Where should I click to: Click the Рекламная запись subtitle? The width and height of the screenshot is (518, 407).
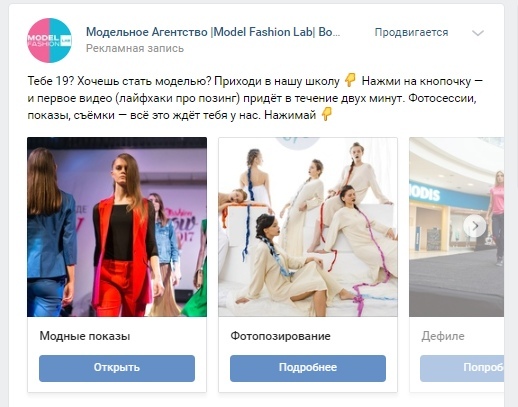pos(135,48)
